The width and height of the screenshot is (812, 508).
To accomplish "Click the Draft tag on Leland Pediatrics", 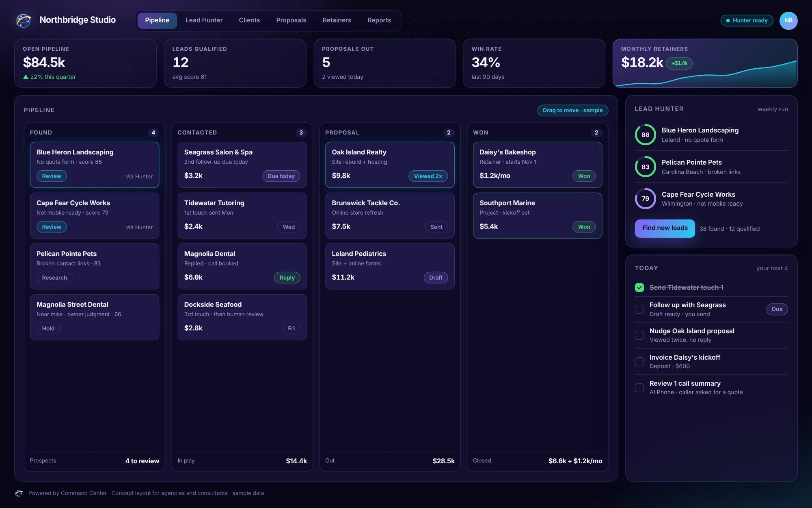I will pyautogui.click(x=436, y=278).
